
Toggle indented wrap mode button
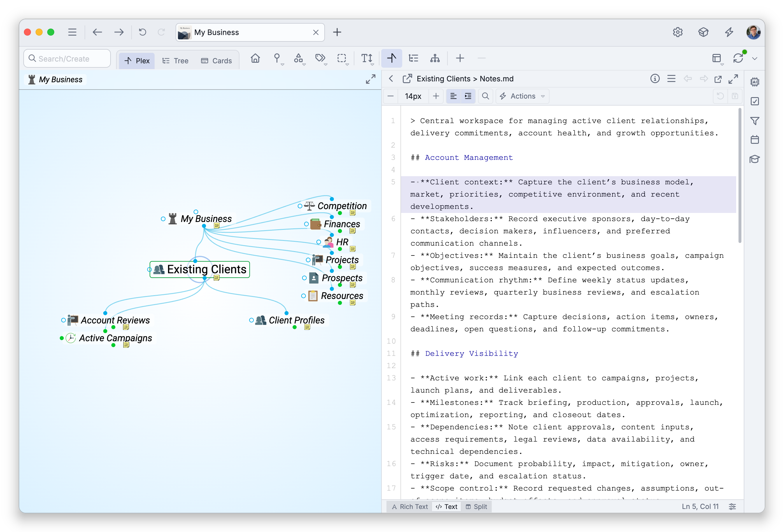click(468, 96)
